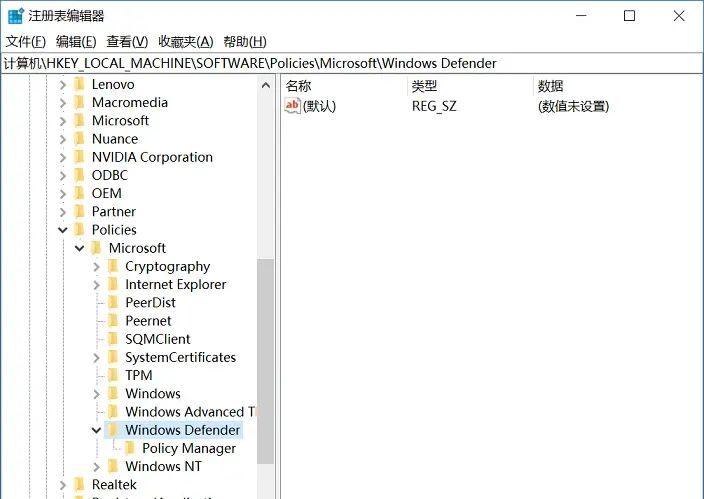The width and height of the screenshot is (704, 499).
Task: Click the Nuance folder icon
Action: tap(79, 139)
